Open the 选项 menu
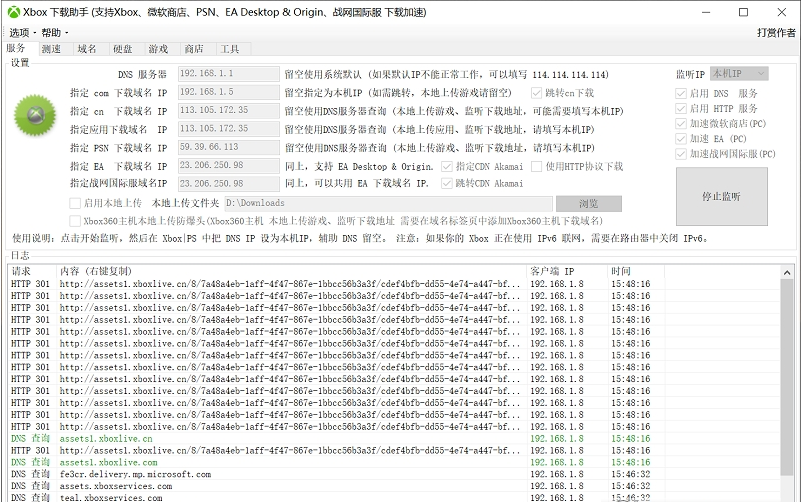Screen dimensions: 803x502 pos(22,33)
